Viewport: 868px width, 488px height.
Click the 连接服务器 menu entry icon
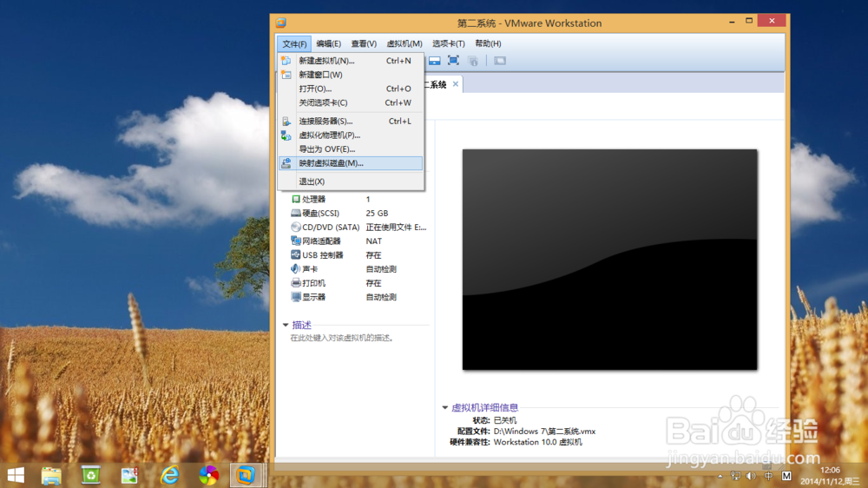tap(286, 121)
